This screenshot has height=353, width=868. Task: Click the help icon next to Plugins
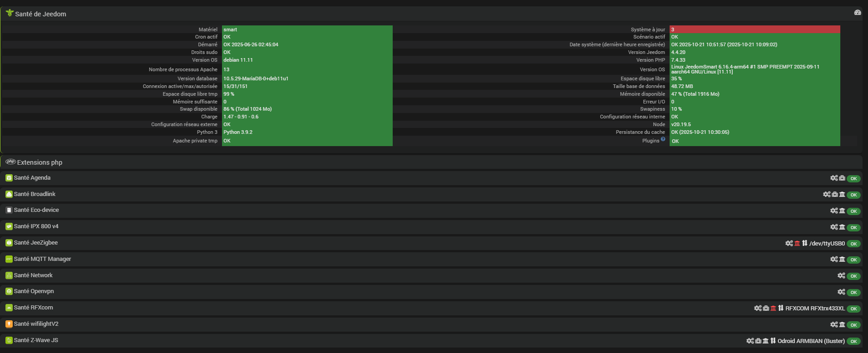click(x=663, y=139)
